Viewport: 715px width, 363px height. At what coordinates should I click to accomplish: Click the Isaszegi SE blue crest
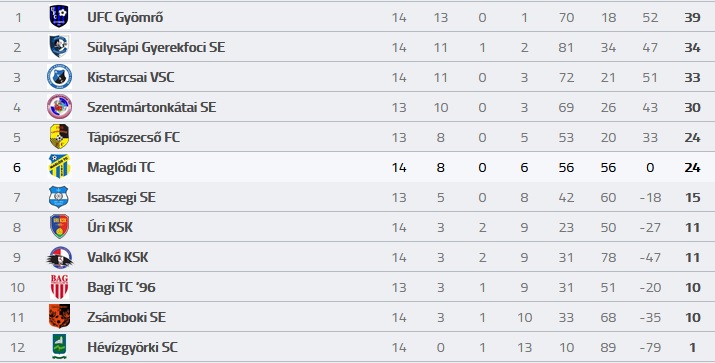(59, 197)
